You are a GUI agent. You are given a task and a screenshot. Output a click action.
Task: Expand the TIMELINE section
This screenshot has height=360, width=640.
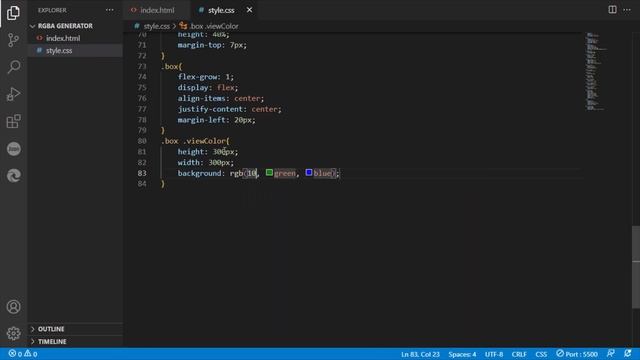coord(52,342)
